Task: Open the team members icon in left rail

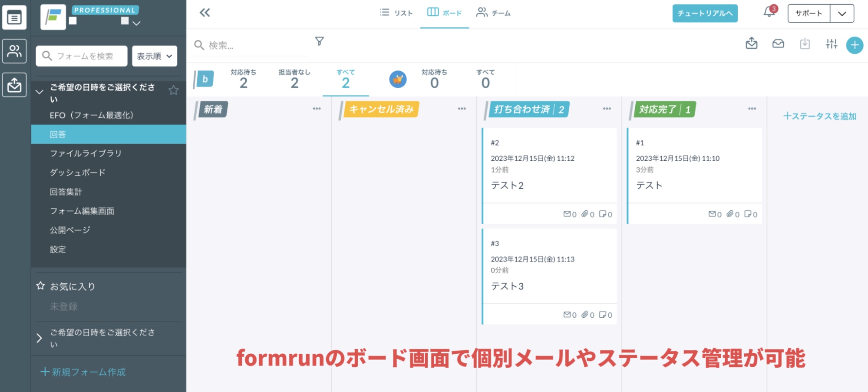Action: (14, 51)
